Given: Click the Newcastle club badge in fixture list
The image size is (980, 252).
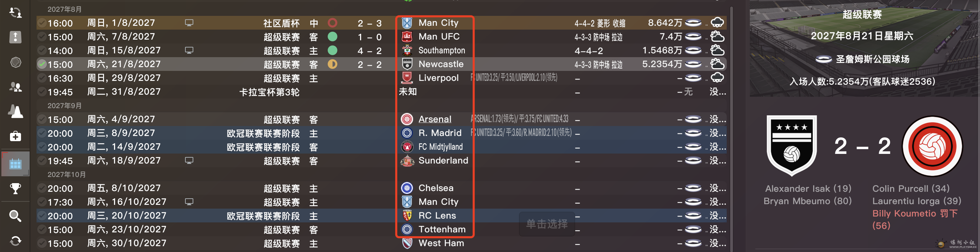Looking at the screenshot, I should [407, 64].
